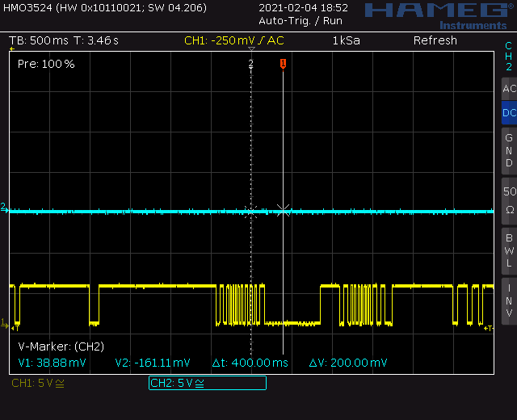Enable the BWL bandwidth limit
The image size is (517, 420).
click(509, 251)
